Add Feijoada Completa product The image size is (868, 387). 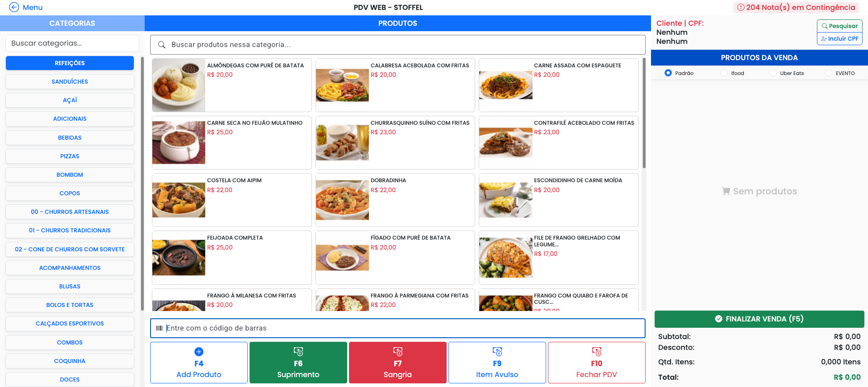232,257
